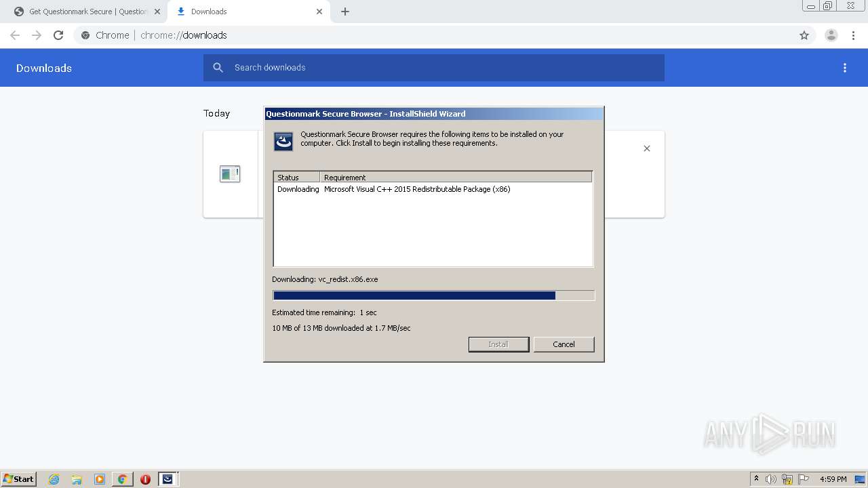
Task: Click the Downloads page title
Action: pyautogui.click(x=44, y=68)
